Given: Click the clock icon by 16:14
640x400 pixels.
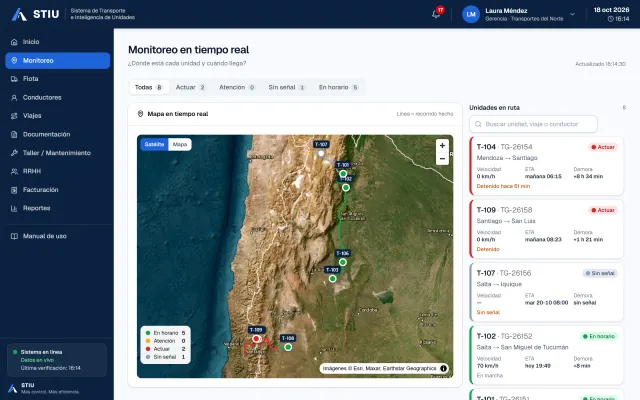Looking at the screenshot, I should (611, 19).
